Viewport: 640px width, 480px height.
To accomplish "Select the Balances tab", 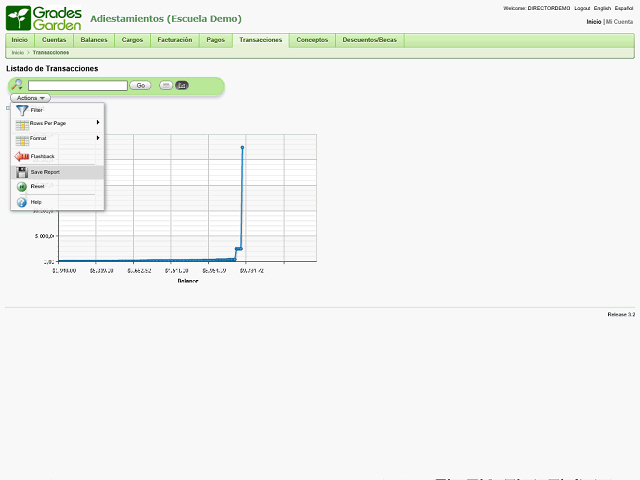I will point(94,40).
